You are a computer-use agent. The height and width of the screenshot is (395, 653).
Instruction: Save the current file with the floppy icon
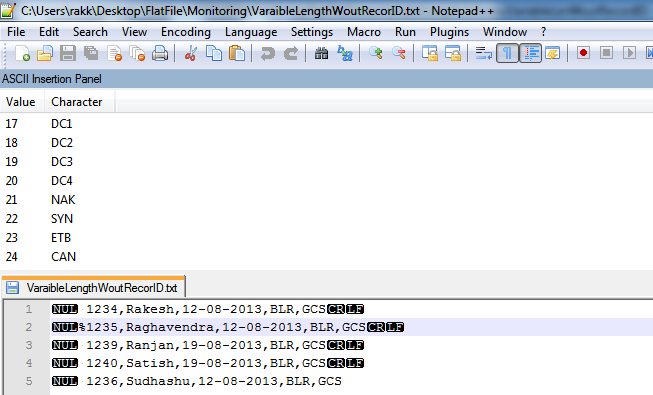(68, 53)
